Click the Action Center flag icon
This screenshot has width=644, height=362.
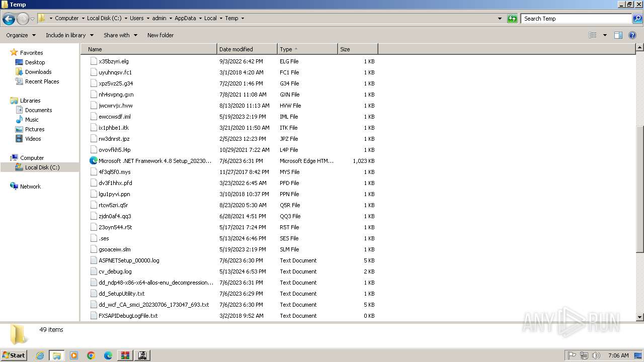(572, 355)
